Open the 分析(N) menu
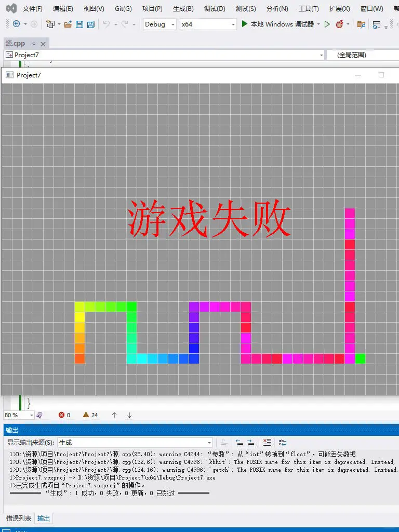Screen dimensions: 399x532 click(277, 9)
